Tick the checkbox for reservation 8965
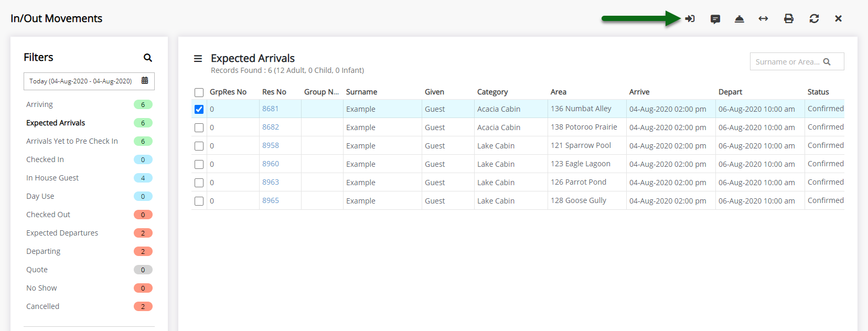 click(x=199, y=201)
